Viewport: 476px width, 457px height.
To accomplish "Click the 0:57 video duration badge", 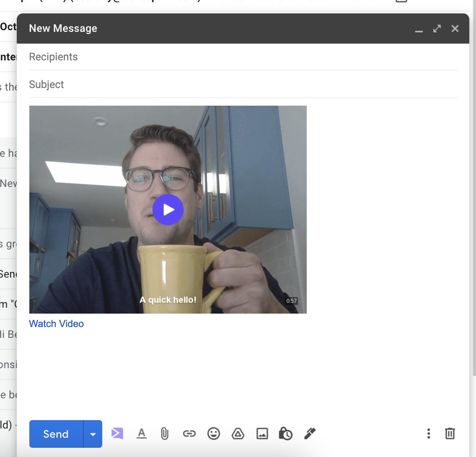I will (292, 301).
